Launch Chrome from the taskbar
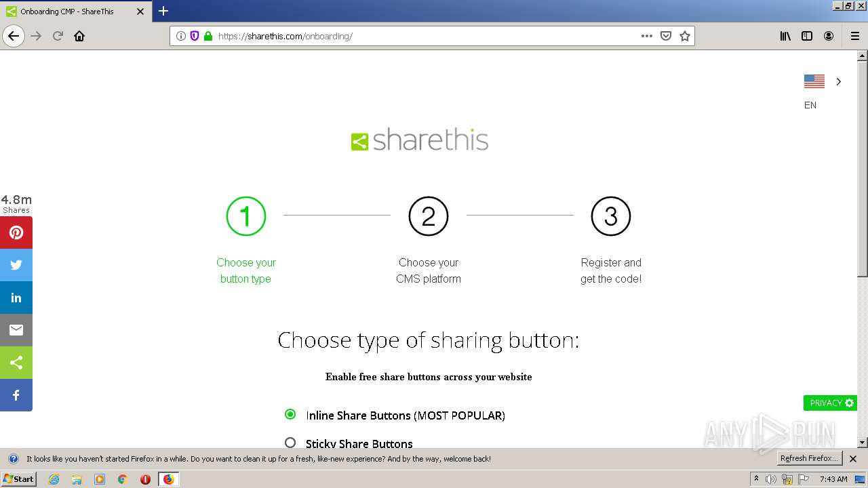The width and height of the screenshot is (868, 488). click(x=123, y=479)
